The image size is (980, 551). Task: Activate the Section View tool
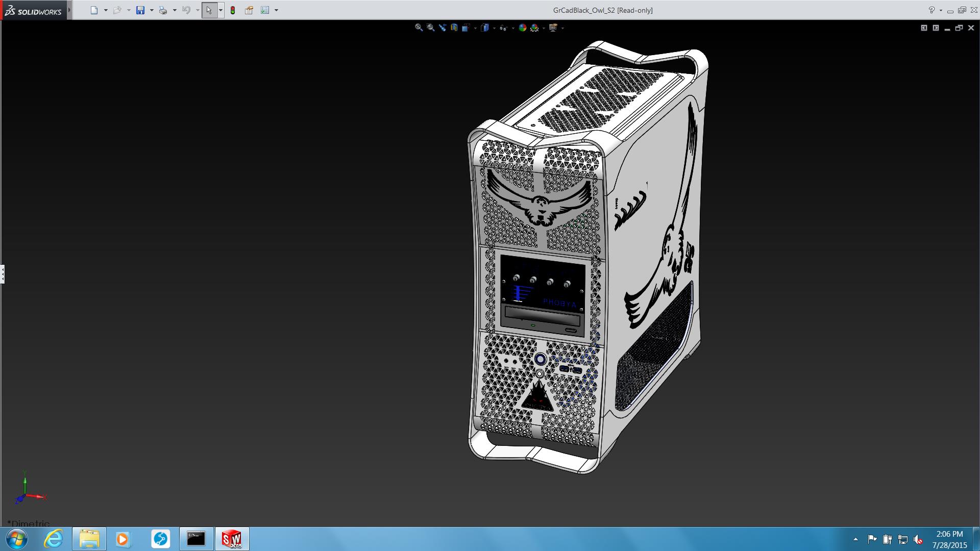pyautogui.click(x=454, y=28)
